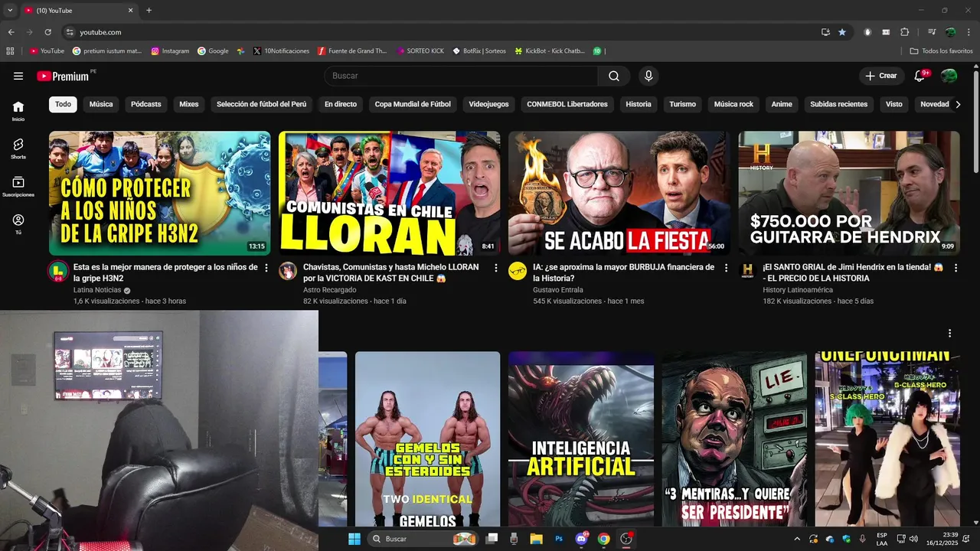The height and width of the screenshot is (551, 980).
Task: Open History Latinoamérica channel avatar
Action: click(747, 271)
